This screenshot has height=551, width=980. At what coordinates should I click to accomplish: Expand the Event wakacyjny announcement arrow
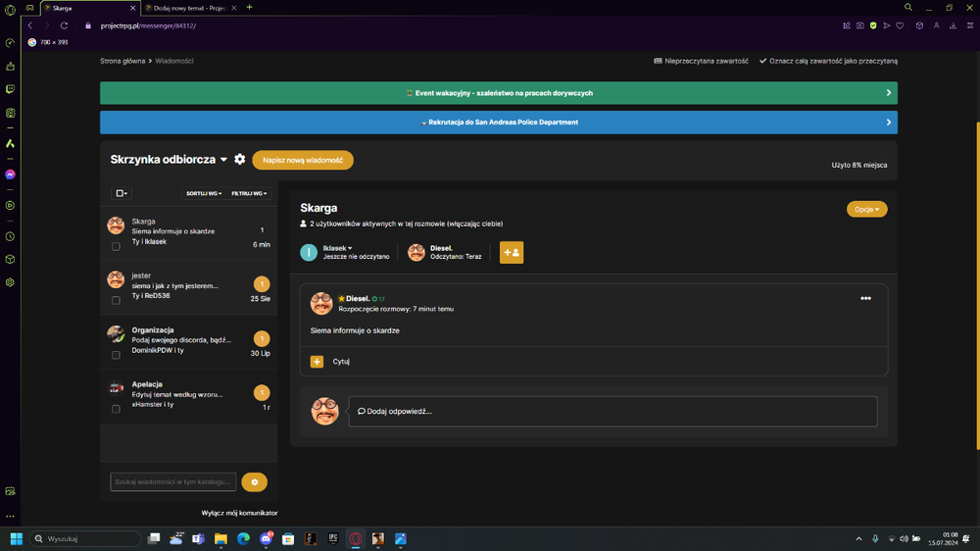click(x=888, y=93)
